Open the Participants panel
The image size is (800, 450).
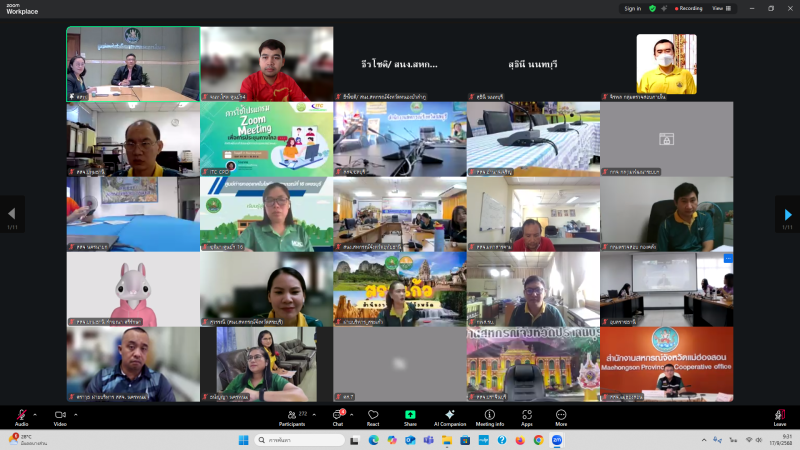click(292, 415)
